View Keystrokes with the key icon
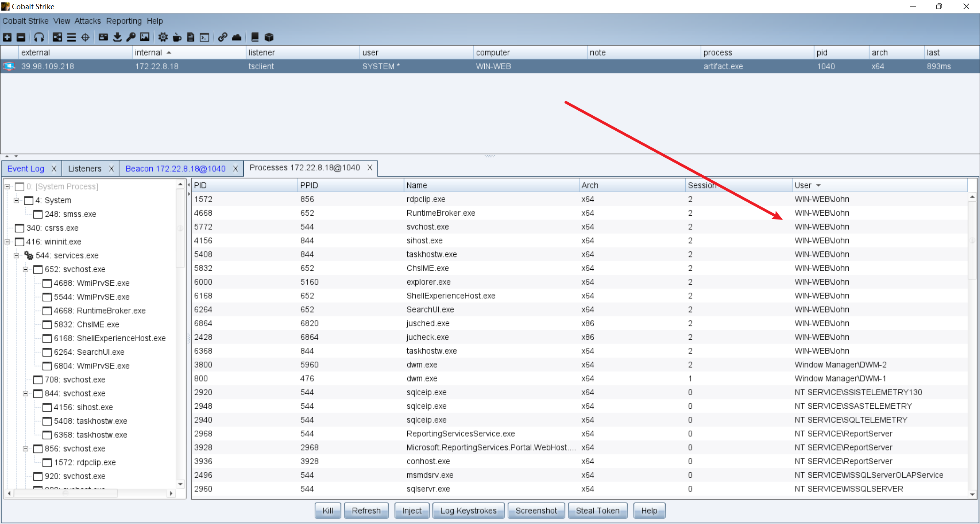This screenshot has width=980, height=524. [131, 37]
